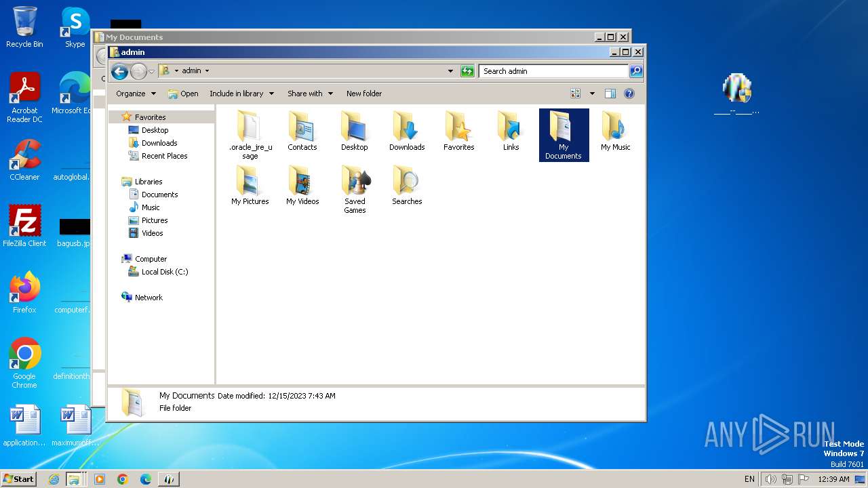Select Google Chrome desktop shortcut
Viewport: 868px width, 488px height.
(x=24, y=363)
